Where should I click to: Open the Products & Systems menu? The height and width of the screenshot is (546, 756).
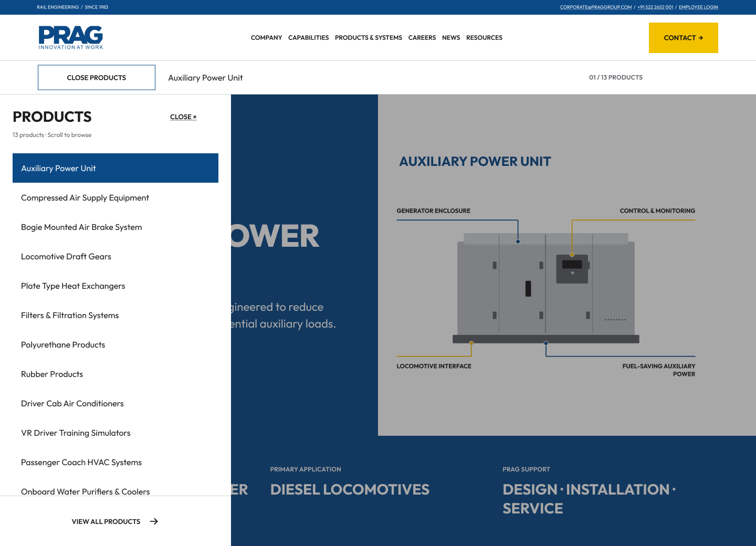coord(369,38)
